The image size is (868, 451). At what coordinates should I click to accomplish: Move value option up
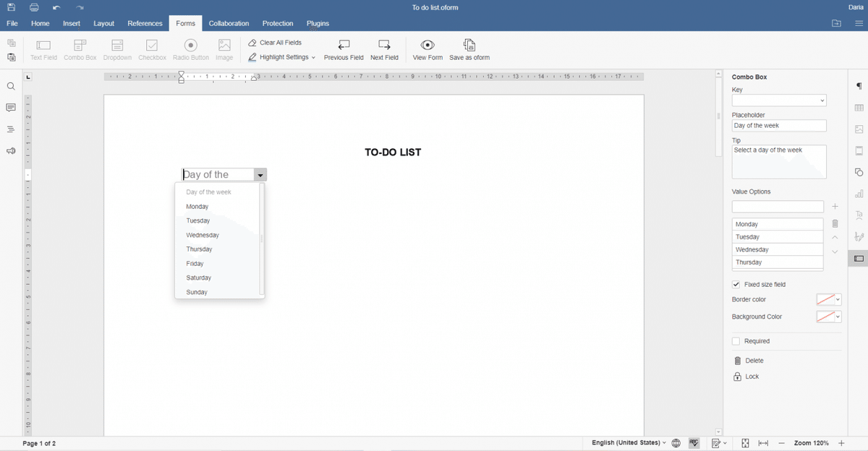point(835,237)
